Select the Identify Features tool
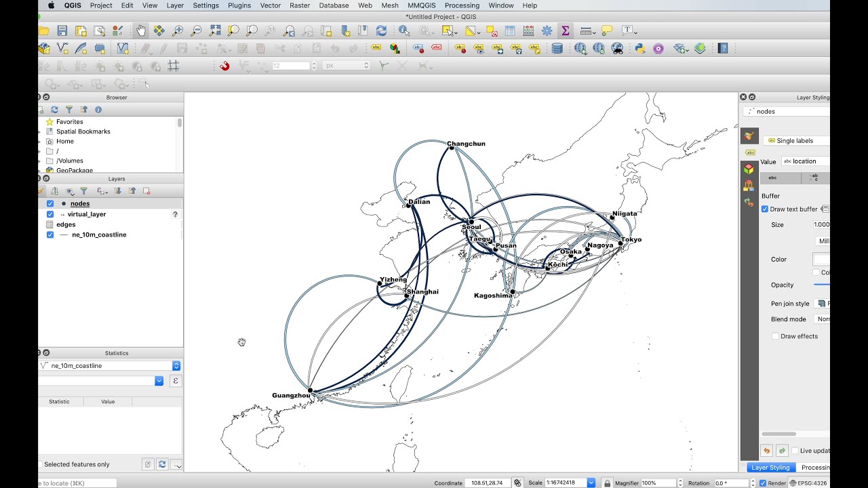The width and height of the screenshot is (868, 488). coord(404,30)
